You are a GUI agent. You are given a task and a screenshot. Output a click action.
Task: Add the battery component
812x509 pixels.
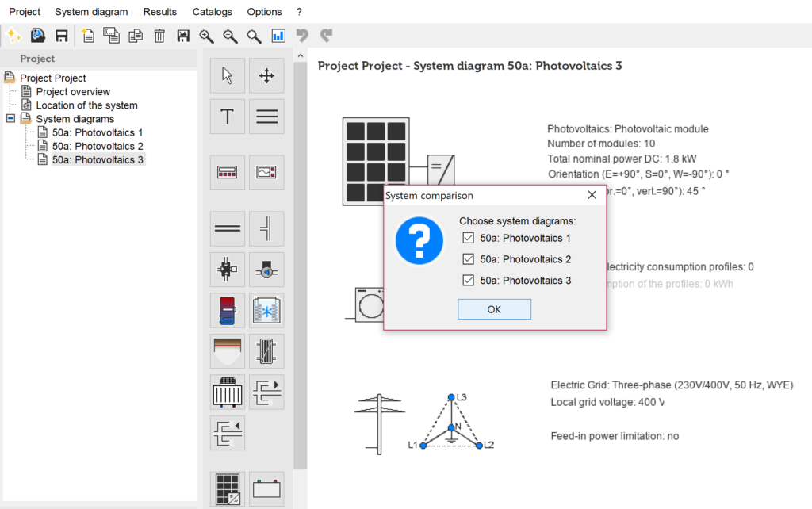coord(266,488)
